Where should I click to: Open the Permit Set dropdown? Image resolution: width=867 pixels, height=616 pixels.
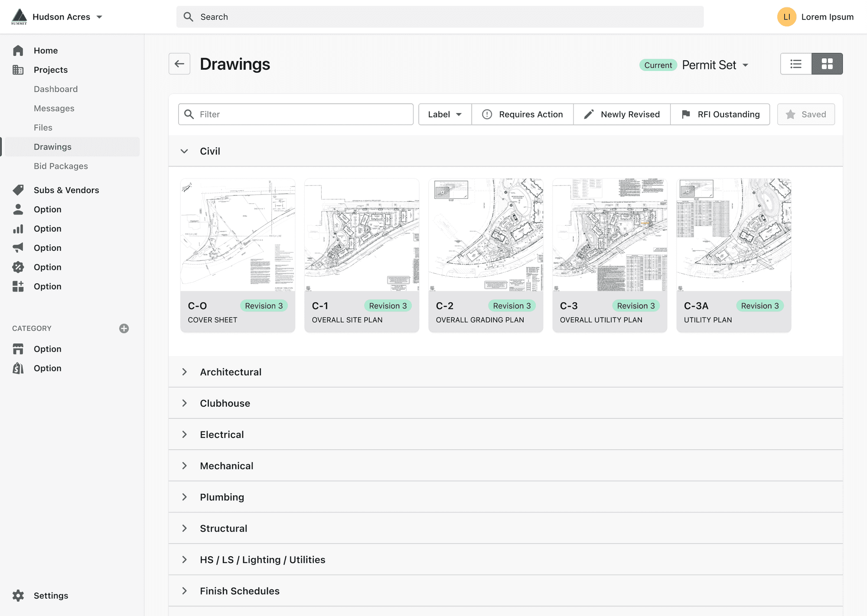[x=715, y=65]
